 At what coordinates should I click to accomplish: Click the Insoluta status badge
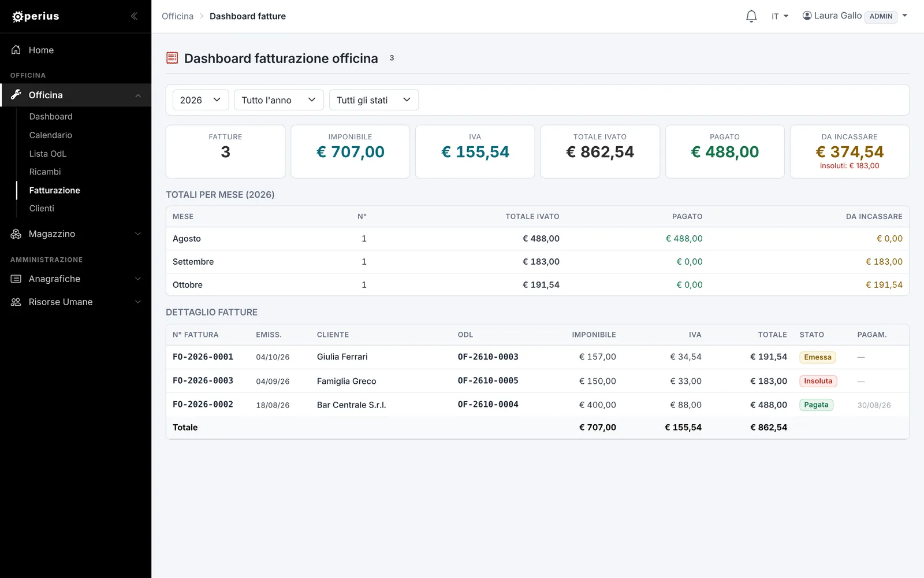pyautogui.click(x=818, y=381)
